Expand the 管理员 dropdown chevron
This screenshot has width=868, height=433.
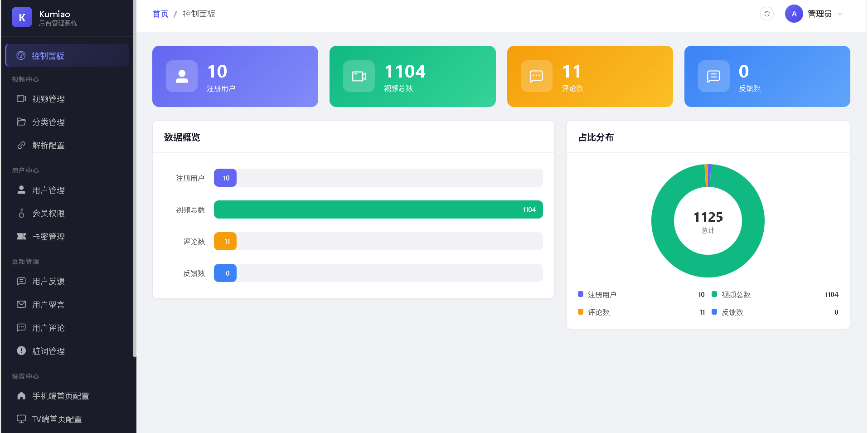[840, 14]
